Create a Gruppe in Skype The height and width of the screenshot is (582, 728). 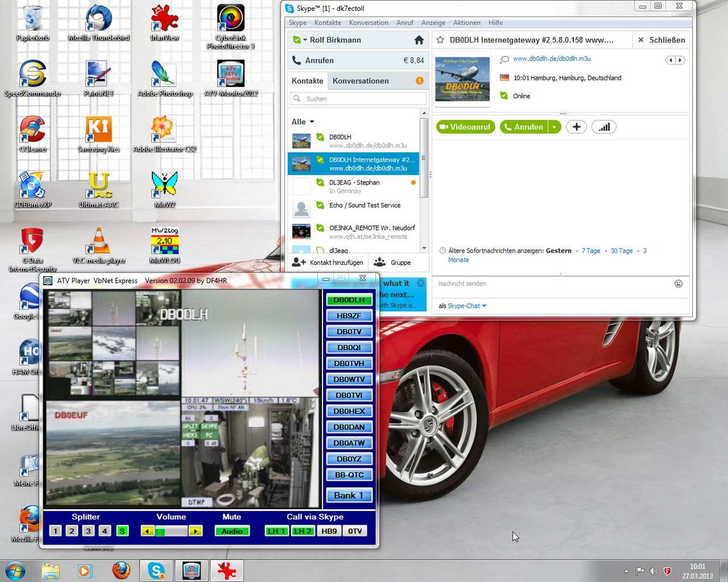(393, 263)
